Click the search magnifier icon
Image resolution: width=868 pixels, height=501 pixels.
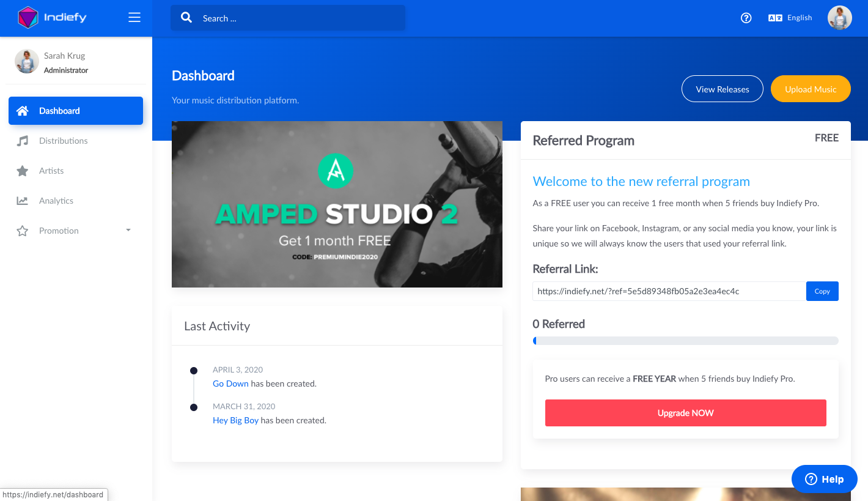[186, 18]
